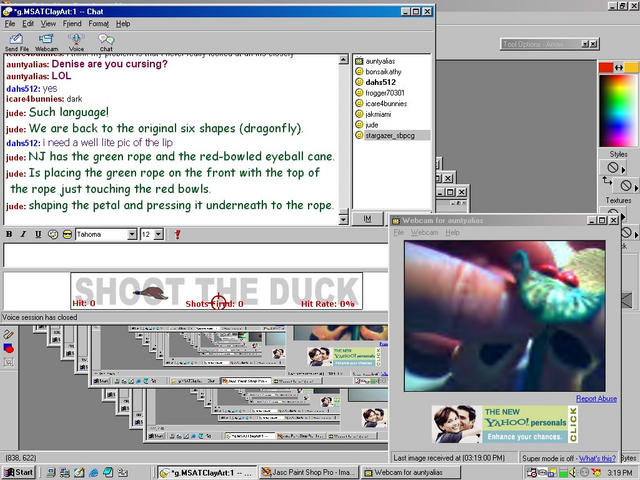Open the Edit menu in Chat window
The width and height of the screenshot is (640, 480).
[x=28, y=24]
